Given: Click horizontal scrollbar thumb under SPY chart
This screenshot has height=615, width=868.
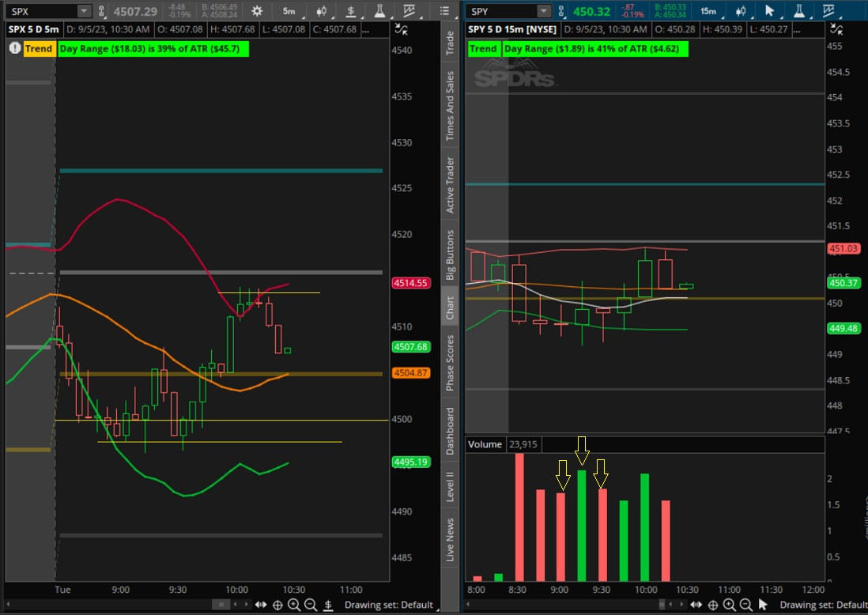Looking at the screenshot, I should tap(662, 605).
